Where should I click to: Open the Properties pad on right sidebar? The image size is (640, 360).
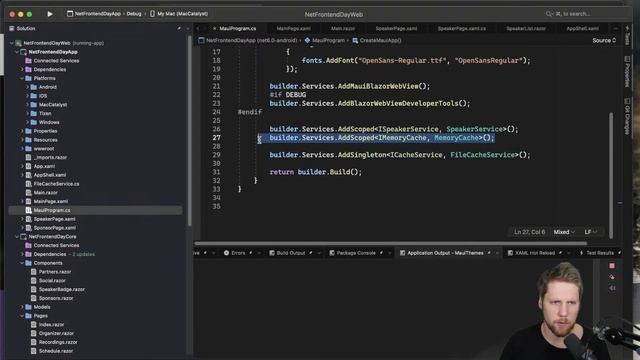[x=627, y=71]
